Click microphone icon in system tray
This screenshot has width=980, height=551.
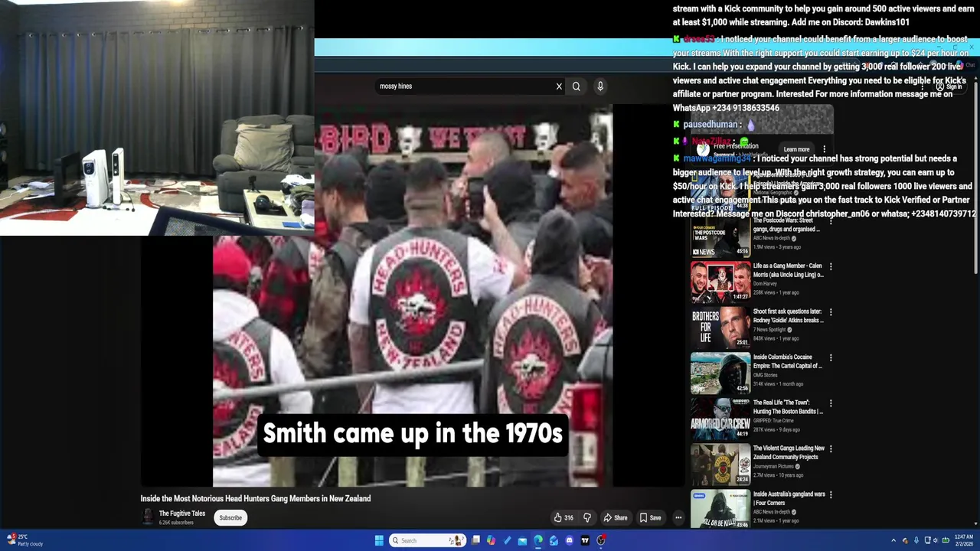tap(916, 540)
